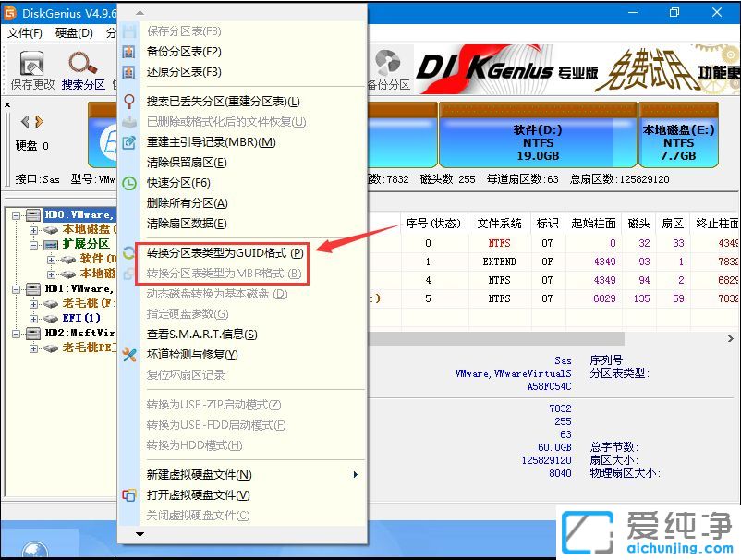This screenshot has height=560, width=741.
Task: Click the refresh icon beside 转换分区表类型为GUID格式
Action: click(x=128, y=252)
